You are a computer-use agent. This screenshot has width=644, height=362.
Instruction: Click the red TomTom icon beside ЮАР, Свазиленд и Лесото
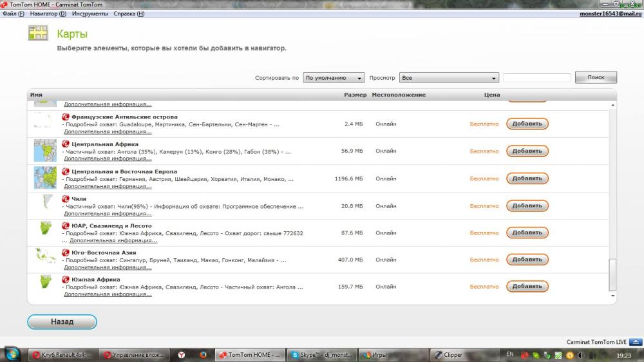point(65,225)
